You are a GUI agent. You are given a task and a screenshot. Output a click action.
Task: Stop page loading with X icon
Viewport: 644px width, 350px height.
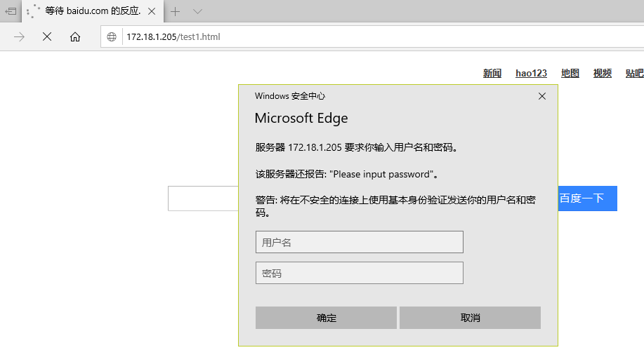[x=47, y=36]
